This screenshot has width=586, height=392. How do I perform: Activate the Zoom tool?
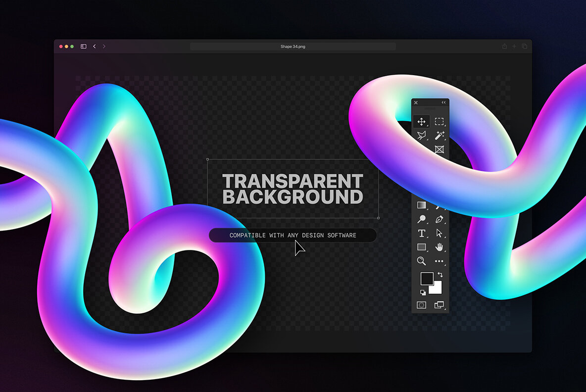(x=422, y=261)
